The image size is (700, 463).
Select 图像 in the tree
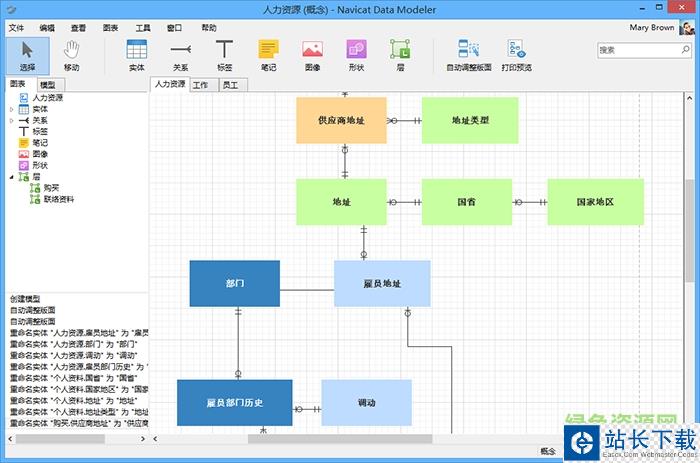[40, 154]
